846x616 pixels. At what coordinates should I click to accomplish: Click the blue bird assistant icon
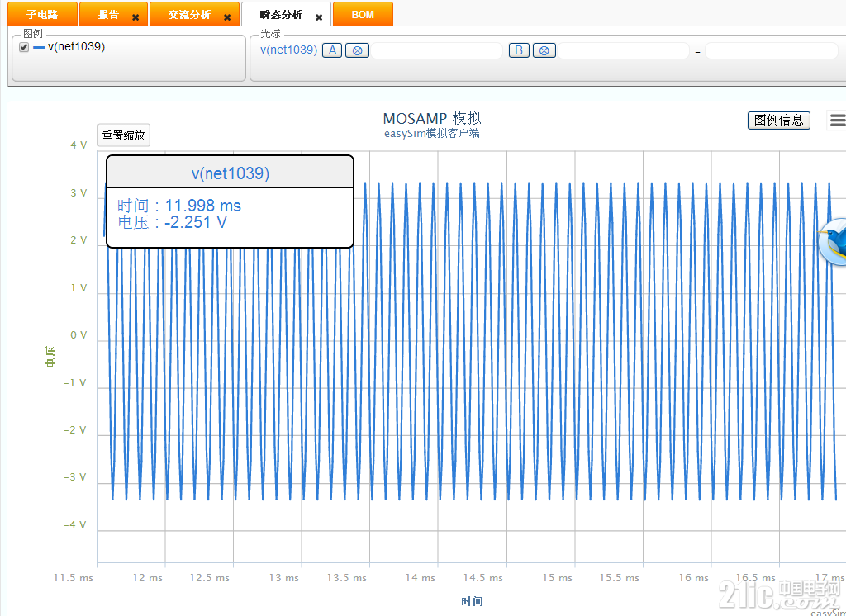click(x=833, y=242)
